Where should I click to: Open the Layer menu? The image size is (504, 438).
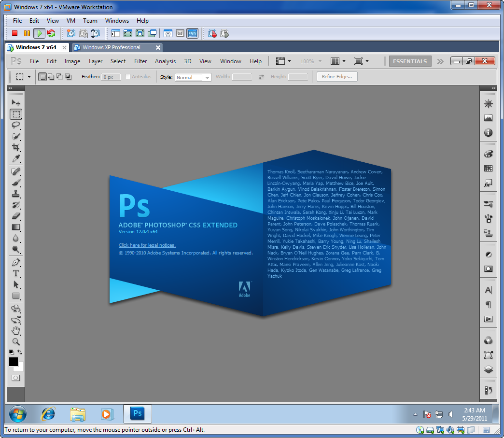pyautogui.click(x=96, y=61)
